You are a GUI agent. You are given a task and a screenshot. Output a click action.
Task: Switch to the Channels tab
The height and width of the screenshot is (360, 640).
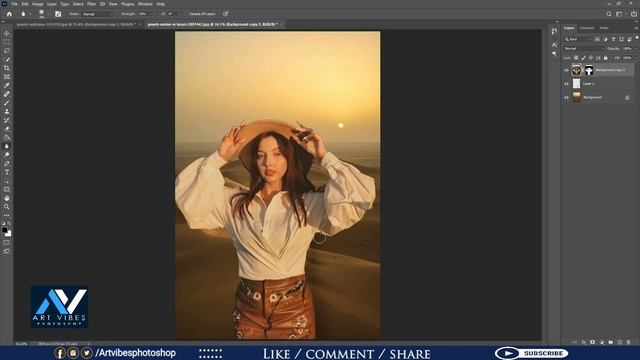(x=587, y=28)
